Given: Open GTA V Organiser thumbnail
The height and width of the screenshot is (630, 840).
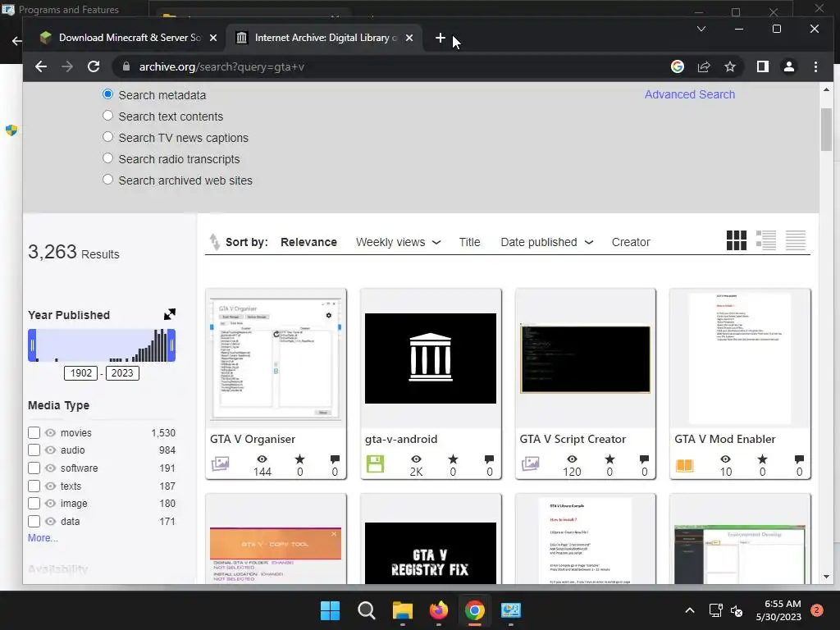Looking at the screenshot, I should click(276, 358).
